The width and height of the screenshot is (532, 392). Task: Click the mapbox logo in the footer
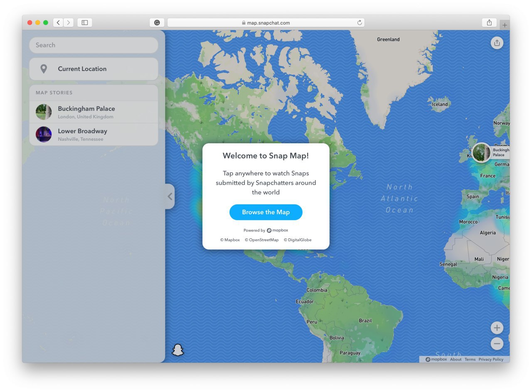click(436, 360)
